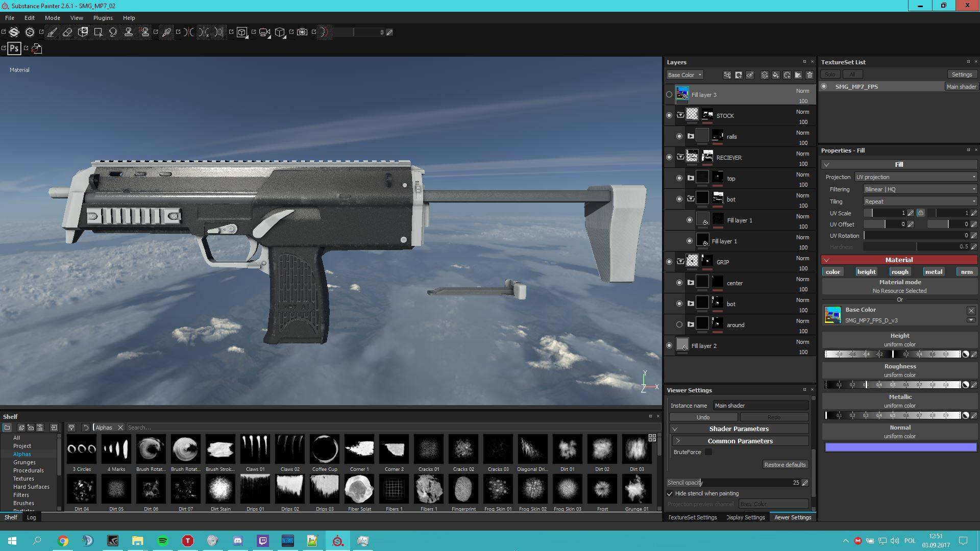
Task: Toggle the metal channel button
Action: pyautogui.click(x=934, y=272)
